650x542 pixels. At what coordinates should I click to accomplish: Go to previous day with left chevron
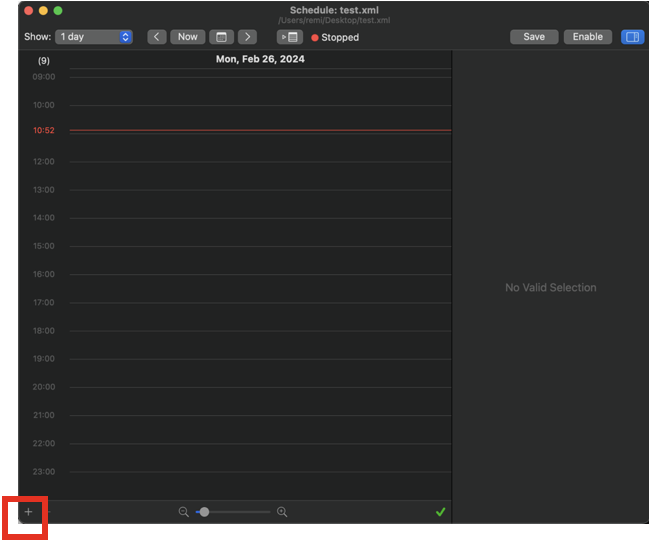pyautogui.click(x=157, y=37)
